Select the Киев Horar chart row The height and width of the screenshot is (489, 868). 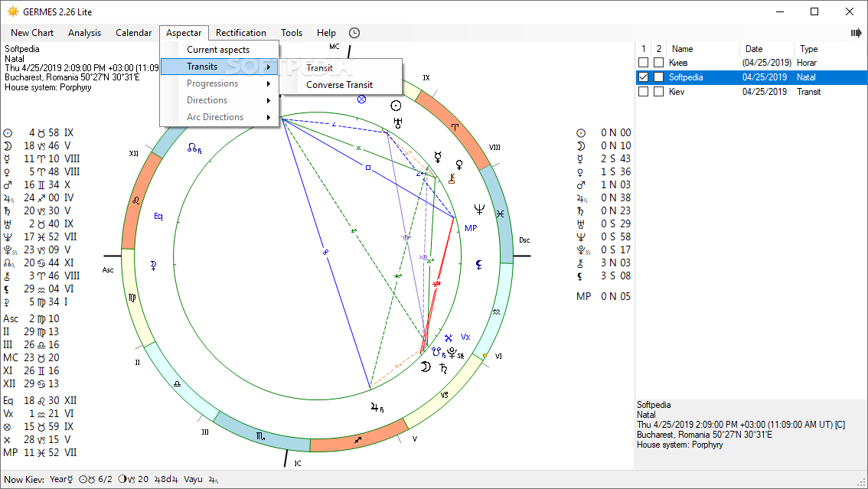point(751,63)
